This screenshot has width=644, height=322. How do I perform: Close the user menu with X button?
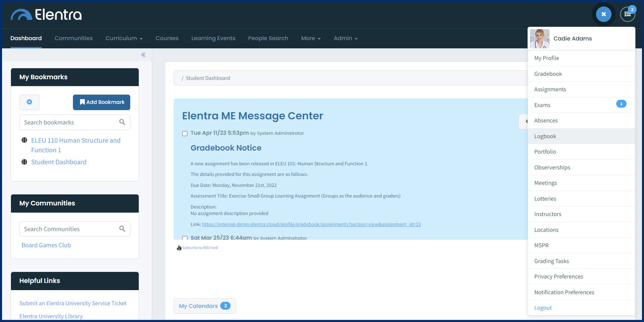pyautogui.click(x=603, y=14)
